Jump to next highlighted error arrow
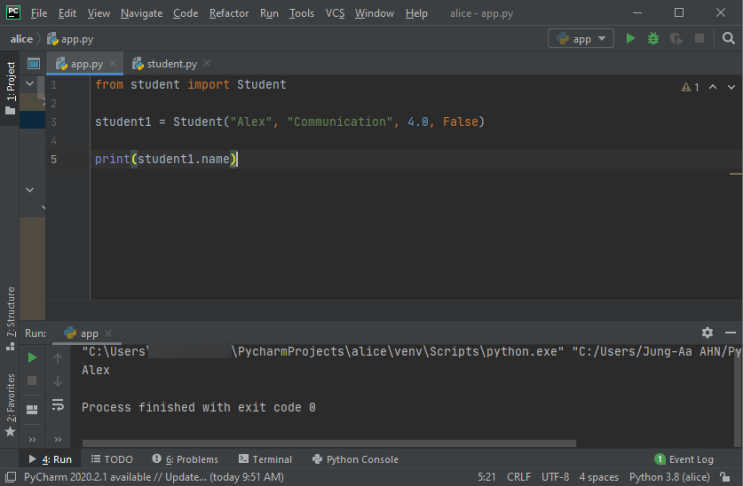743x486 pixels. click(x=732, y=87)
